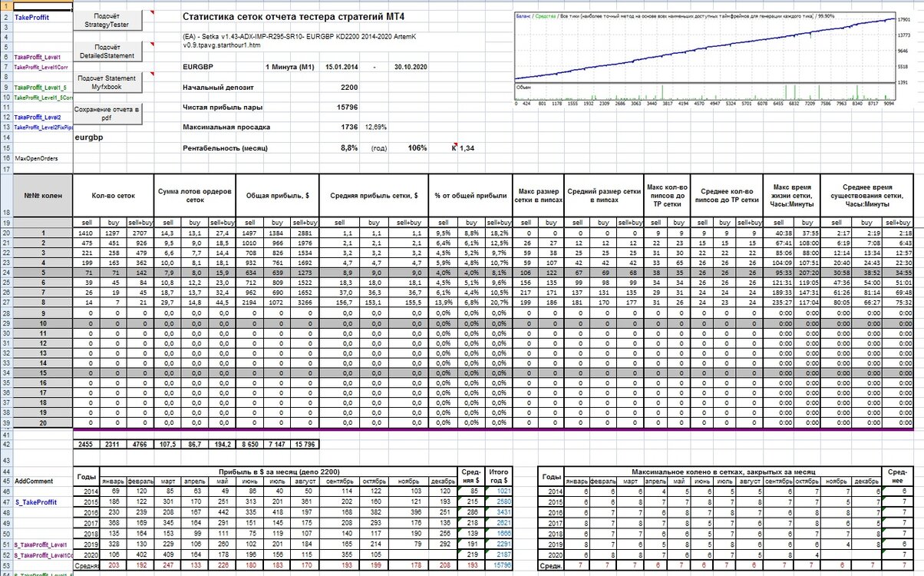
Task: Select the max lifetime cell 235:27
Action: [x=778, y=302]
